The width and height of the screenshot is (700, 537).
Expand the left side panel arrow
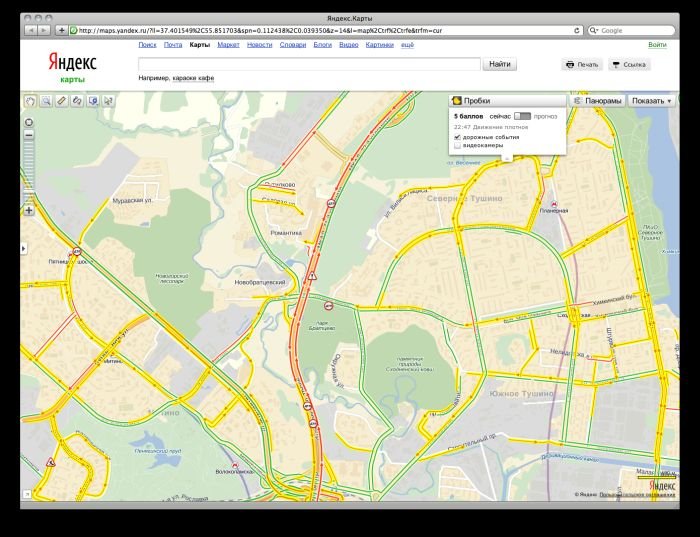[x=23, y=247]
